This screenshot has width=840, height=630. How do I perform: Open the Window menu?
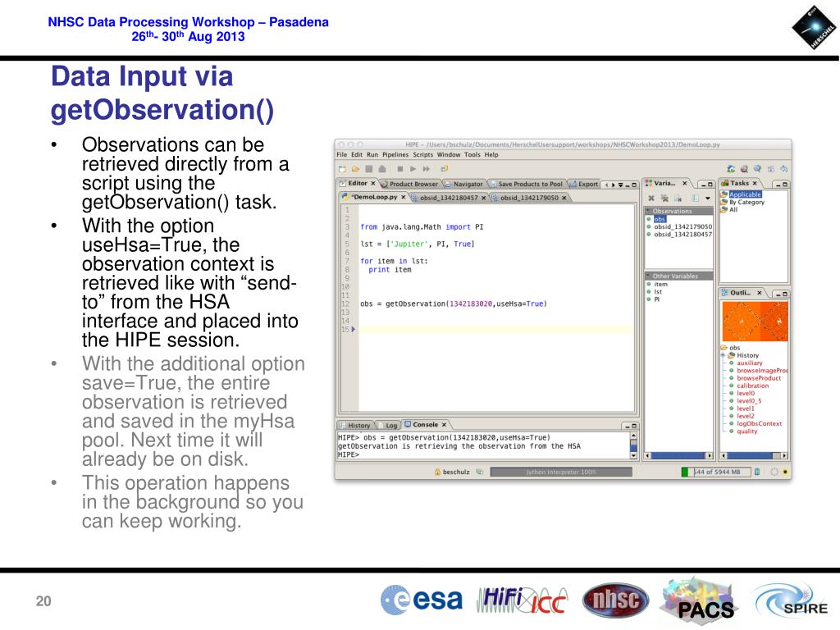coord(449,155)
